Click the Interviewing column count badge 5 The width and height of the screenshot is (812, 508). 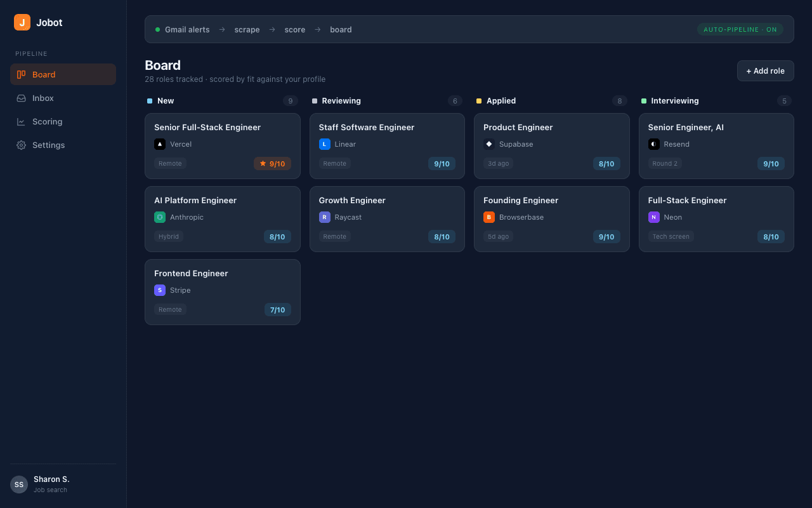click(x=784, y=101)
